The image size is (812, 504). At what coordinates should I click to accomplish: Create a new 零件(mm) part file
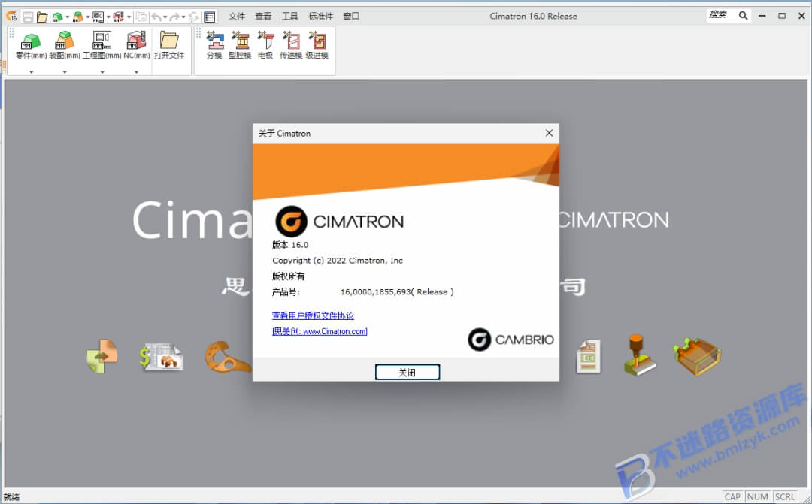[31, 45]
